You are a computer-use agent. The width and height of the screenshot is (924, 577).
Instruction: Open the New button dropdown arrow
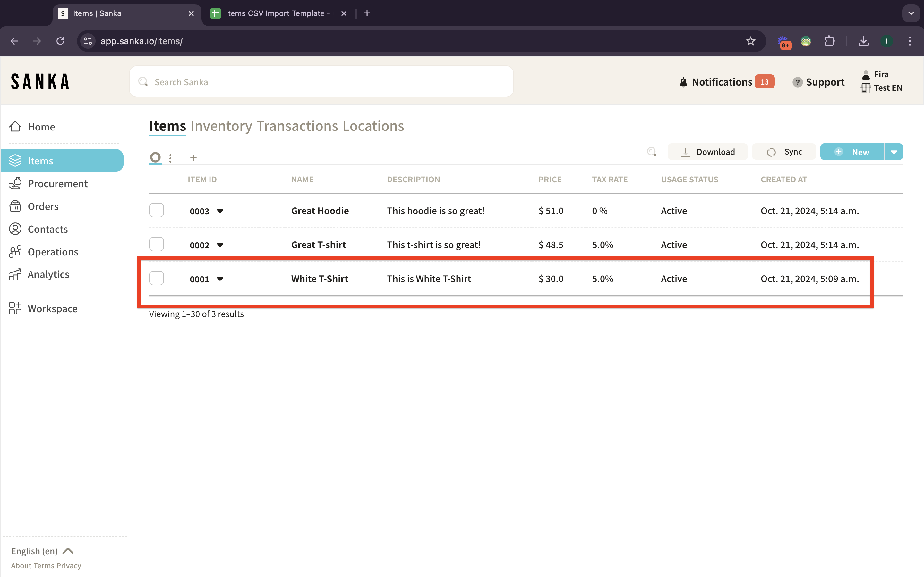(894, 152)
